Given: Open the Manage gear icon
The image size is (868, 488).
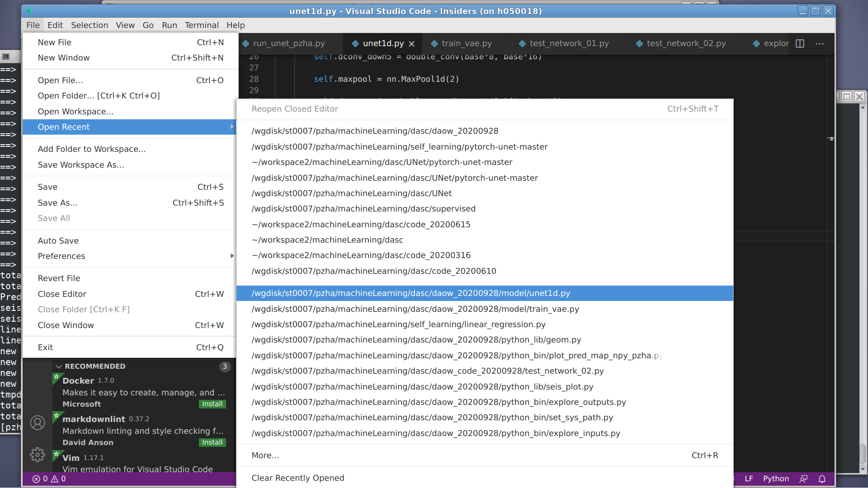Looking at the screenshot, I should [x=38, y=455].
